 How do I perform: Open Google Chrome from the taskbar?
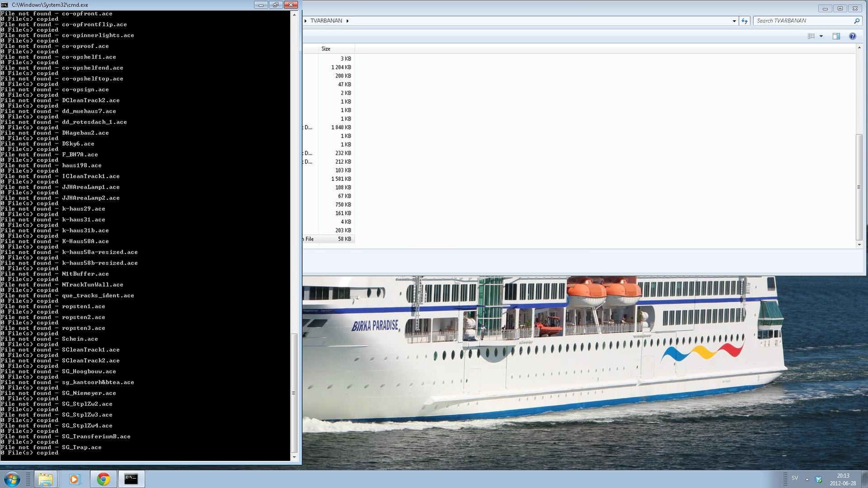click(103, 479)
